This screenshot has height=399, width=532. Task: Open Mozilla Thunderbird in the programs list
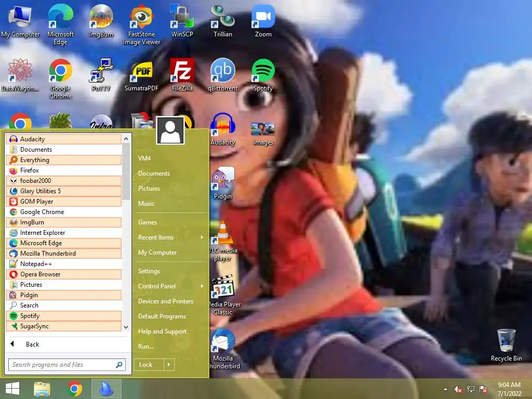[63, 254]
